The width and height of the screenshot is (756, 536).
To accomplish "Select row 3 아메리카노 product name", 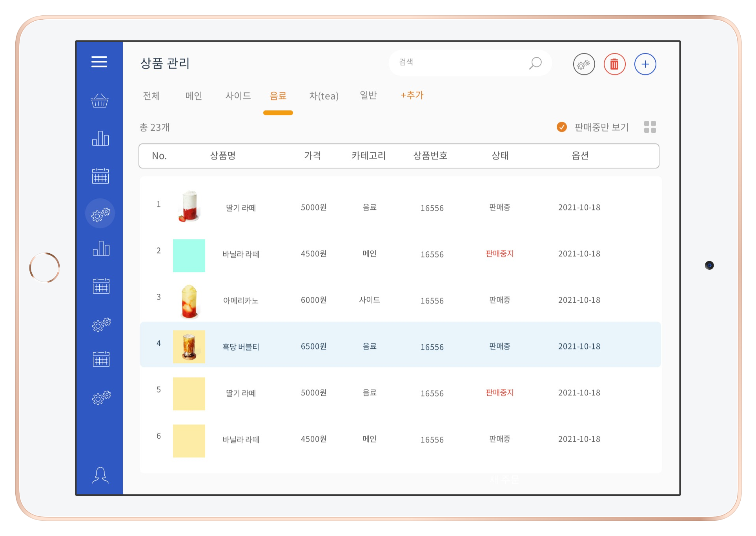I will 240,301.
